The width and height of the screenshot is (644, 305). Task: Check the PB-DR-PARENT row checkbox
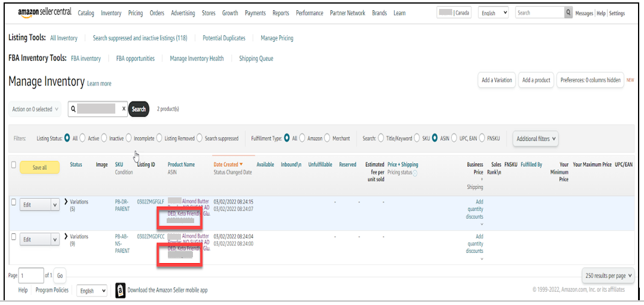[14, 202]
